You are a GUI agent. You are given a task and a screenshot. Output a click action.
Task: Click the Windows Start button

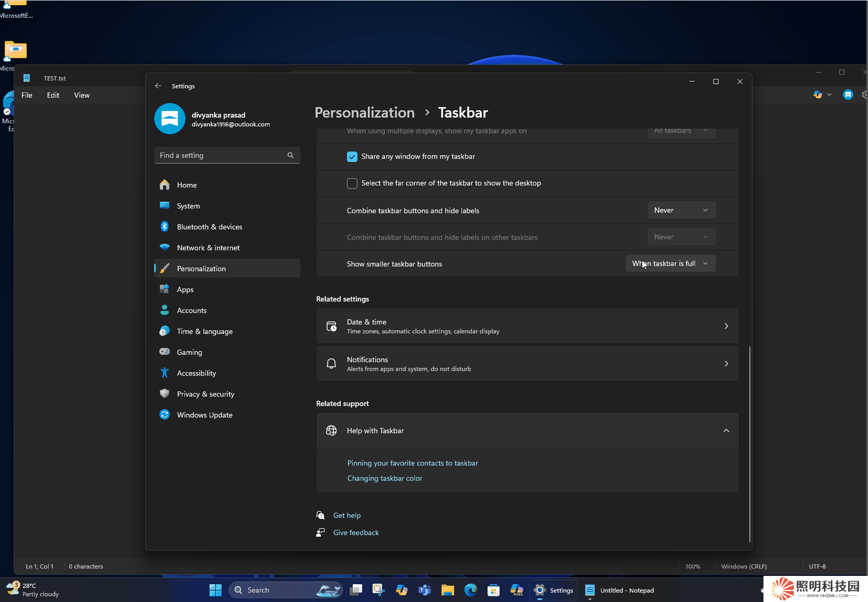(215, 590)
